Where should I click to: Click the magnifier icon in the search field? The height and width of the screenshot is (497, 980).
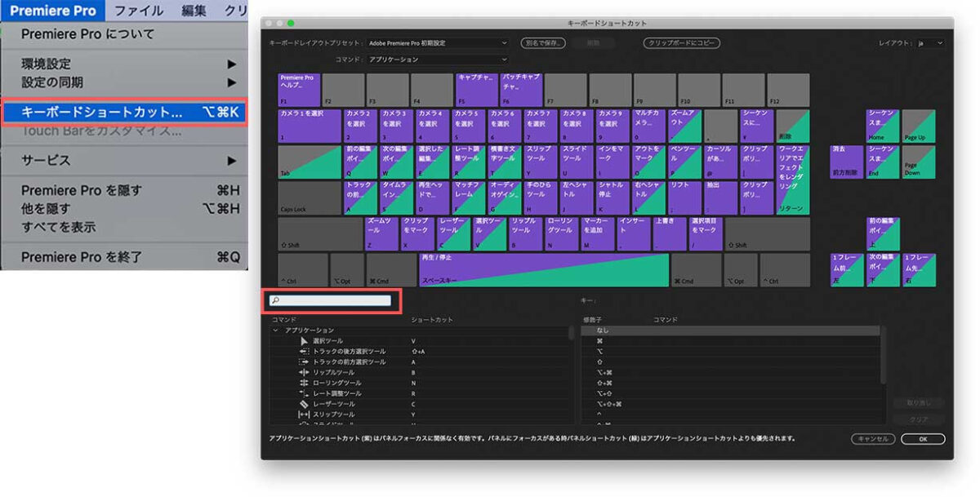coord(275,301)
